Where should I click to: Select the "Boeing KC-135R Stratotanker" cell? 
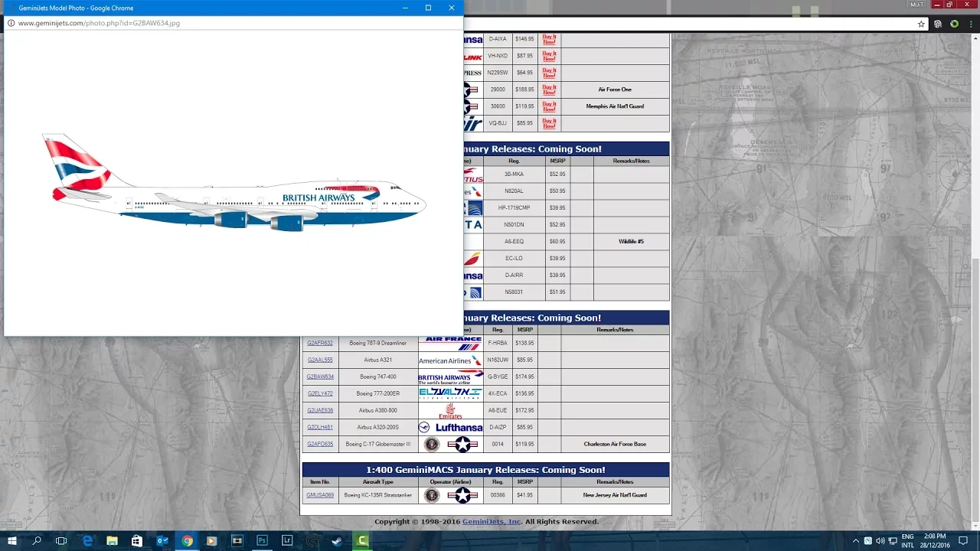click(378, 495)
